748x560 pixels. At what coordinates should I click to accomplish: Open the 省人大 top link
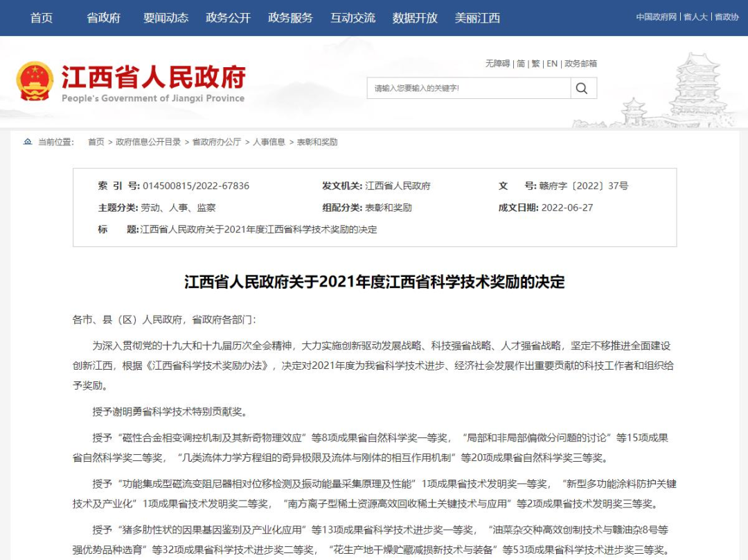tap(695, 17)
